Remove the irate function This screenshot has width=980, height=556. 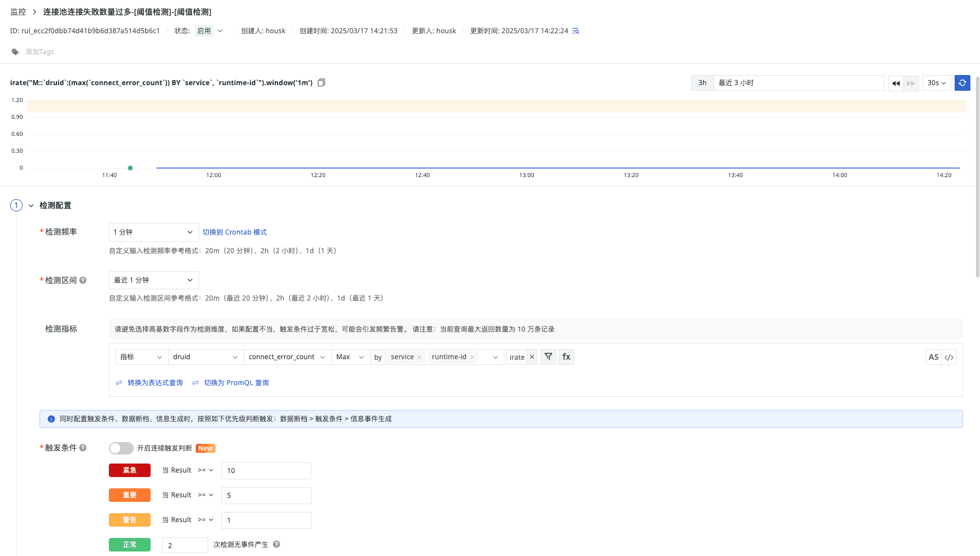point(532,357)
